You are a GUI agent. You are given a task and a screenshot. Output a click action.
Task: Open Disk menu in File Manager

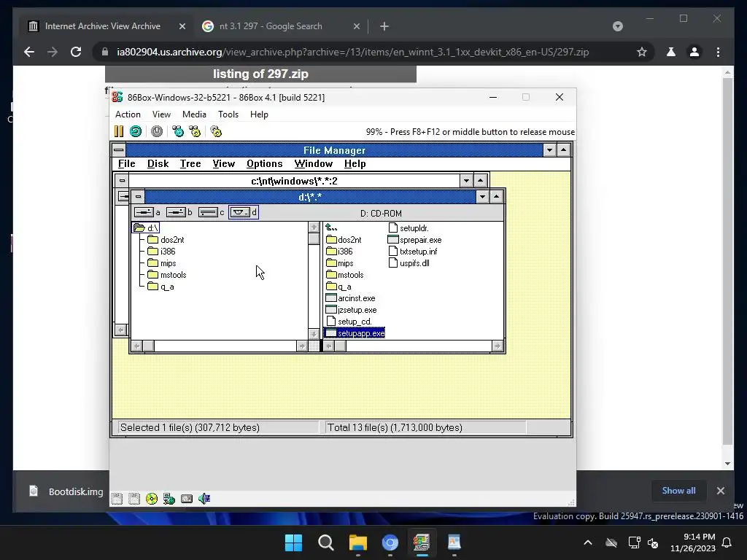[x=158, y=163]
